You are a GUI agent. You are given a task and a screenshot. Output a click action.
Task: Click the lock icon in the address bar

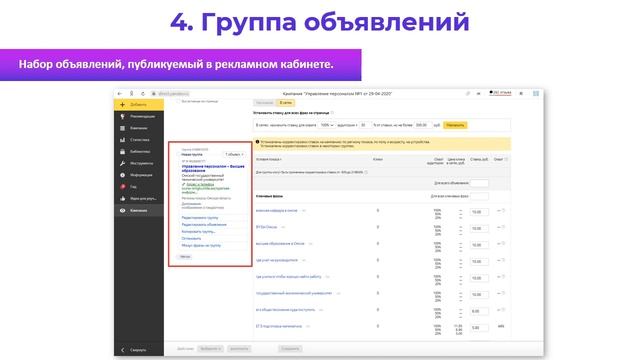[x=154, y=93]
